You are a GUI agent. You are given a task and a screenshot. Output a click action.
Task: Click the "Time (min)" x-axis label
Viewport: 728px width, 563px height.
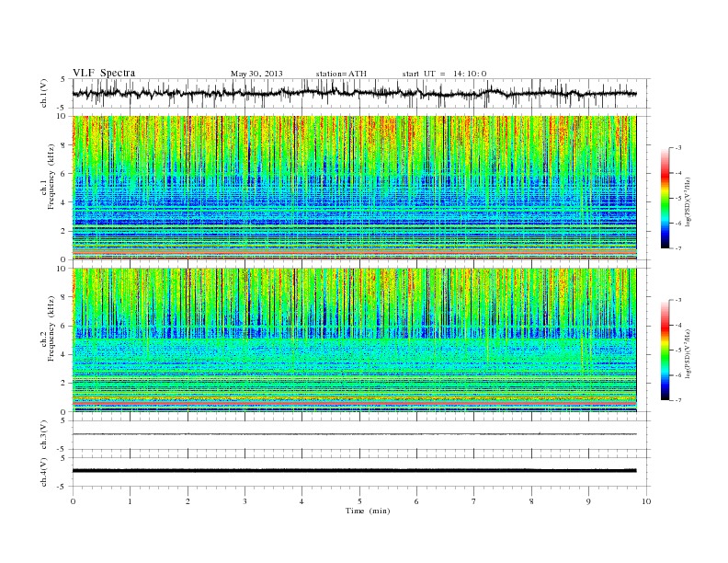(x=368, y=511)
